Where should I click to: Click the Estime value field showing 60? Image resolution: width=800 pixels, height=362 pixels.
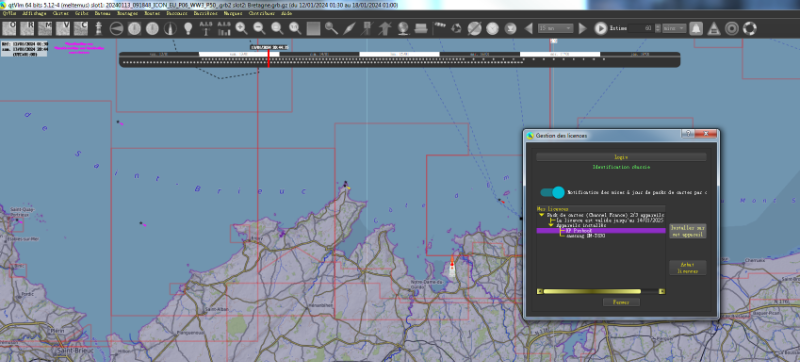pos(641,28)
